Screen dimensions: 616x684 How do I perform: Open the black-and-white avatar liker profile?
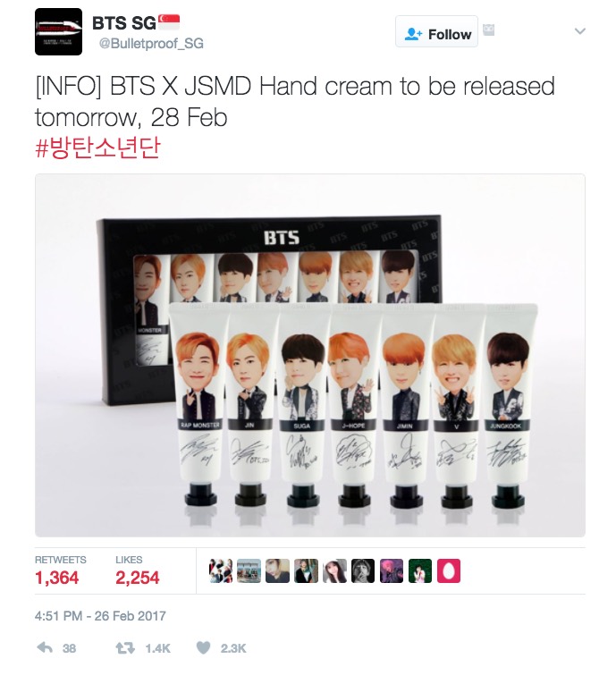click(363, 570)
